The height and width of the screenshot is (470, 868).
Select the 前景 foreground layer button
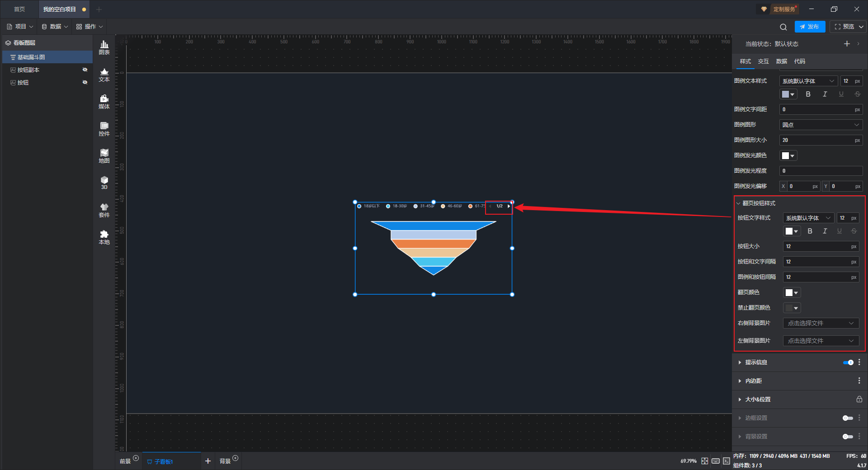tap(125, 461)
